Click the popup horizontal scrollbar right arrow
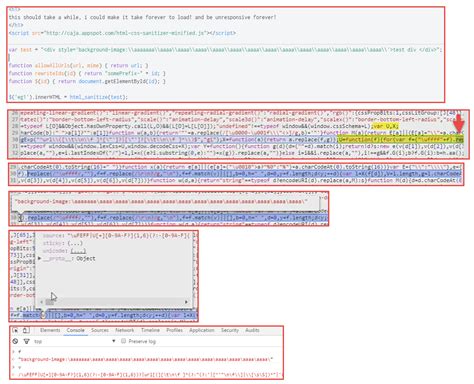This screenshot has height=384, width=474. (186, 302)
